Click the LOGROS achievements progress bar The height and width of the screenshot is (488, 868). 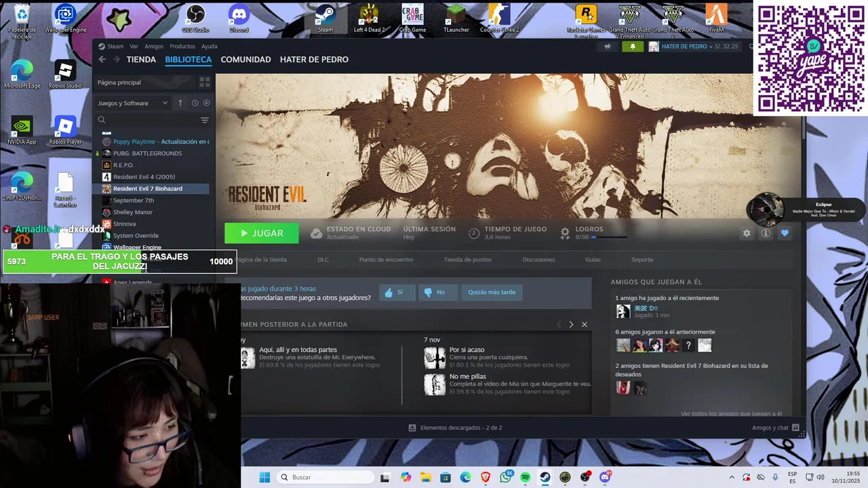tap(609, 237)
